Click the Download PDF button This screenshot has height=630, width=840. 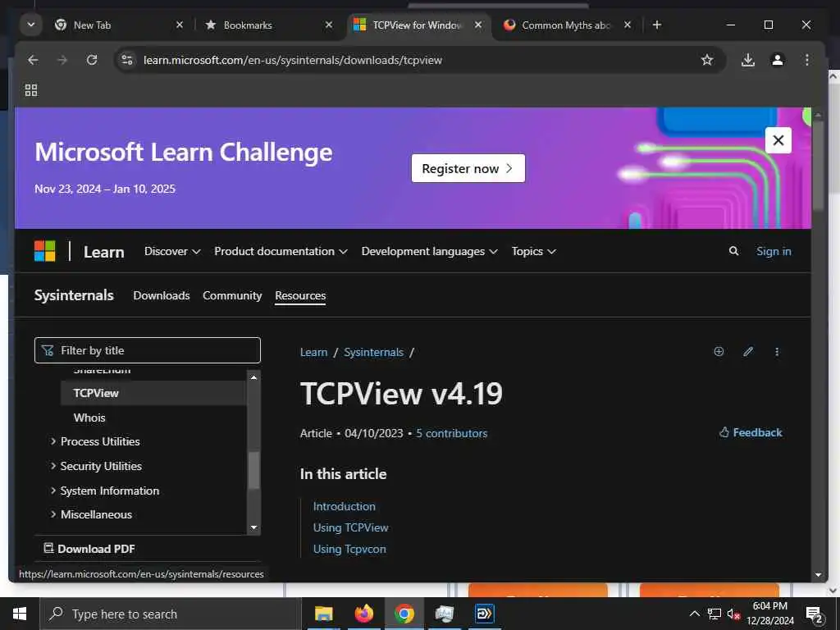tap(89, 549)
